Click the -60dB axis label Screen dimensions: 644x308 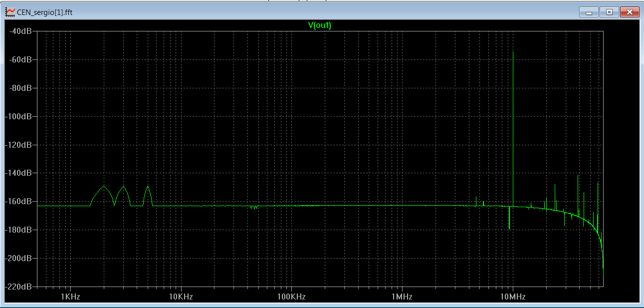click(x=20, y=59)
